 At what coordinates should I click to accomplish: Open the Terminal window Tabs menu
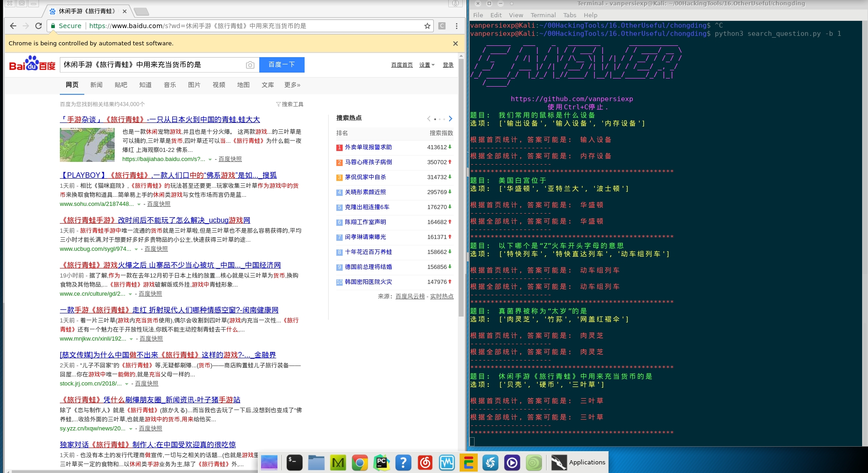[570, 15]
